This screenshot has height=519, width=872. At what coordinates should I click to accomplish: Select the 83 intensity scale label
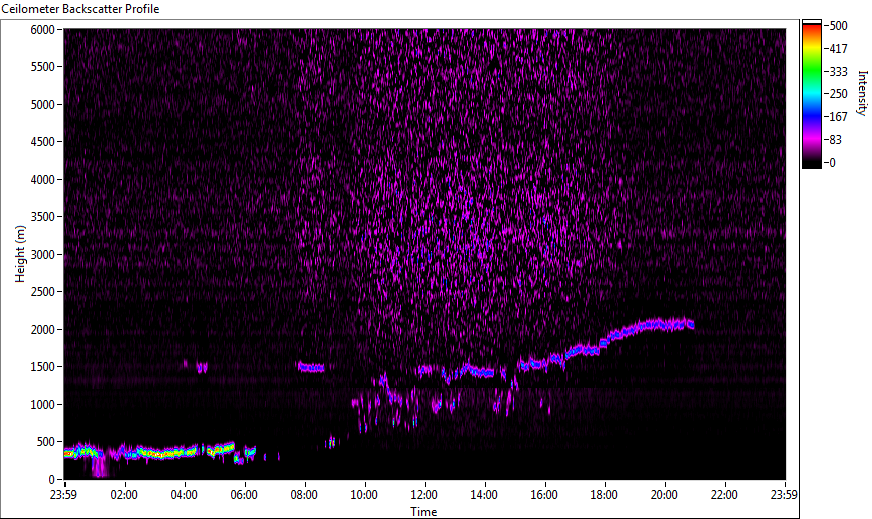pos(835,140)
